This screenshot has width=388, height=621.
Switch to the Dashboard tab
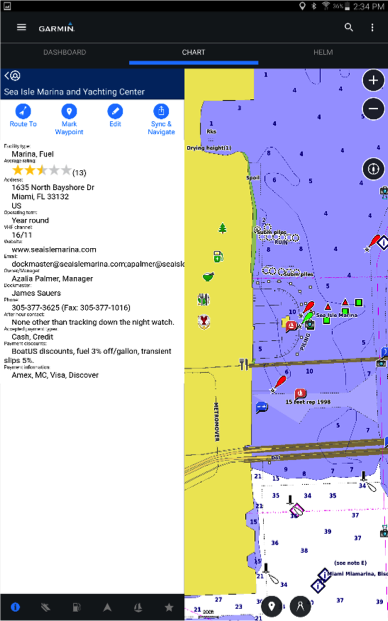tap(65, 52)
